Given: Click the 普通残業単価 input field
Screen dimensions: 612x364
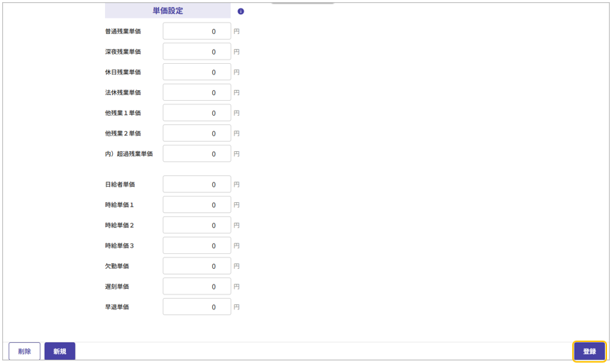Looking at the screenshot, I should (x=197, y=31).
